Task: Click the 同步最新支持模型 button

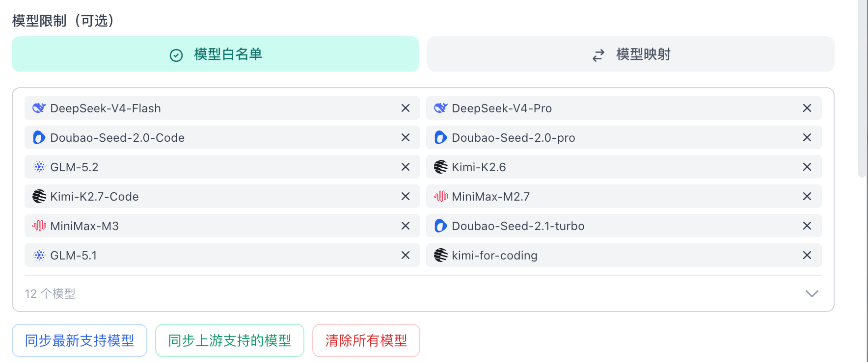Action: [80, 340]
